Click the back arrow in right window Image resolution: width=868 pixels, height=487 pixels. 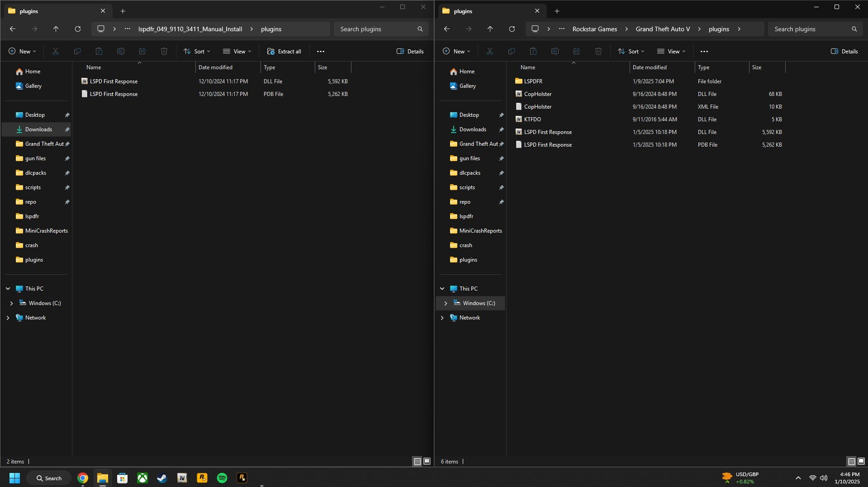point(446,29)
